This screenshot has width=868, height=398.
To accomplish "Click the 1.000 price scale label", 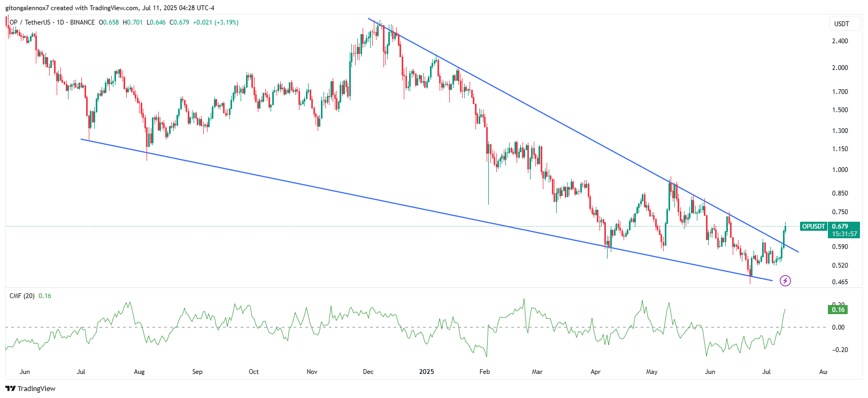I will [x=840, y=170].
